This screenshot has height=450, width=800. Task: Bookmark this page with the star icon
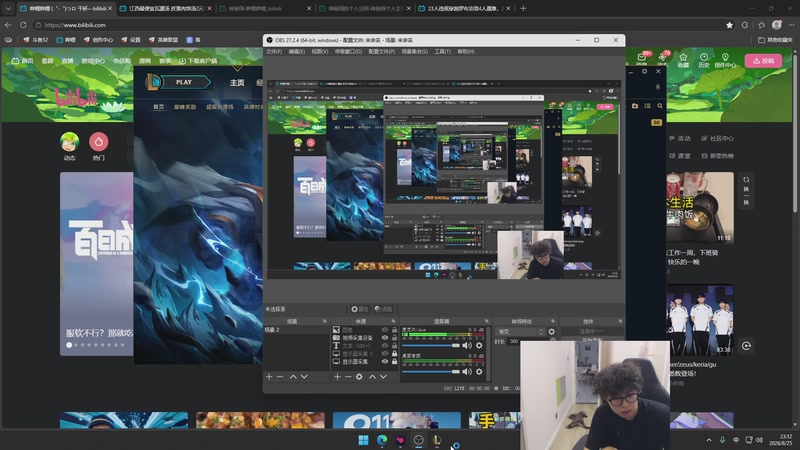pos(730,25)
